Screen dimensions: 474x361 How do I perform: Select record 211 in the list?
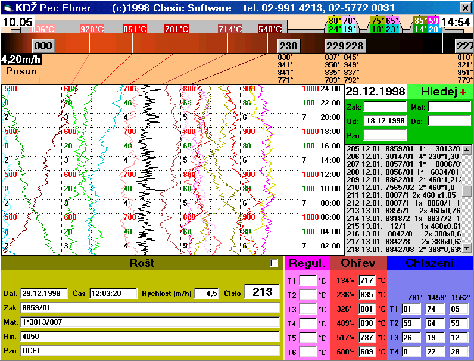(x=404, y=195)
